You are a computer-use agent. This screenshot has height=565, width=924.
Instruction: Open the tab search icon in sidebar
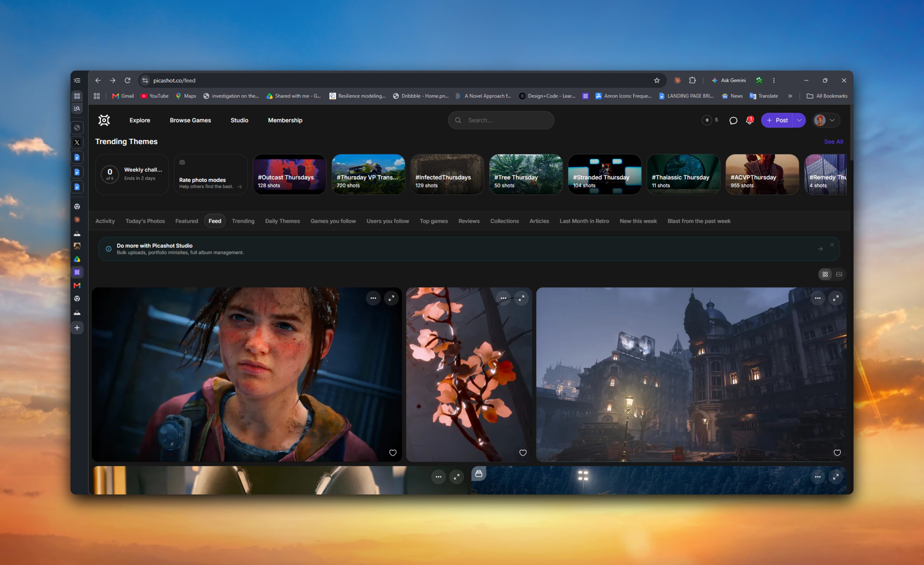coord(77,108)
